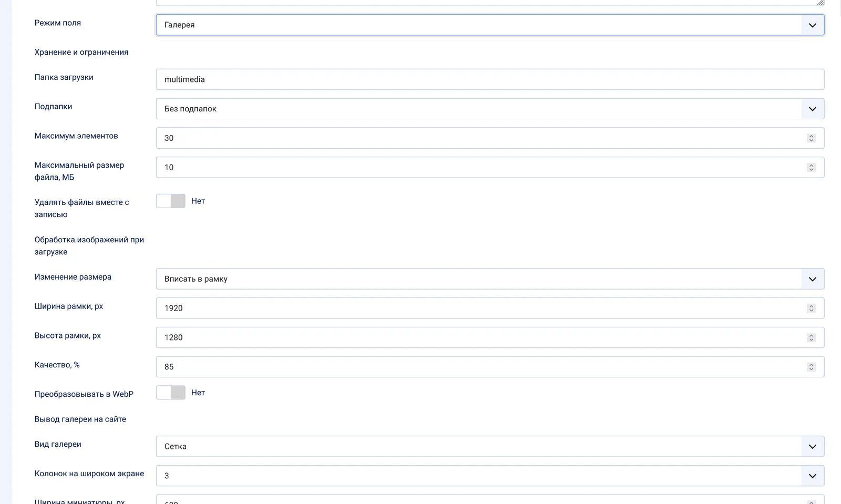Image resolution: width=841 pixels, height=504 pixels.
Task: Click the Максимум элементов field
Action: click(490, 138)
